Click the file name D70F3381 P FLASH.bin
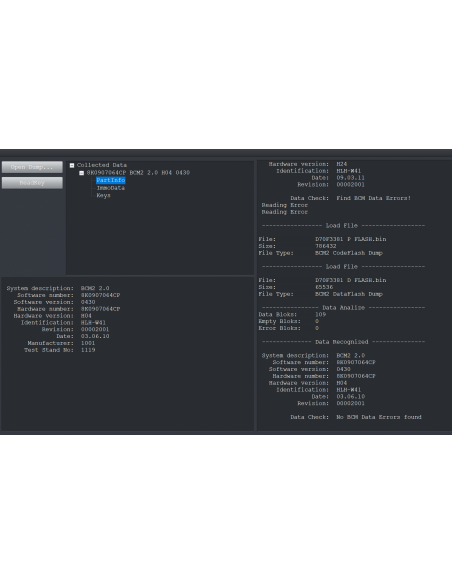Viewport: 452px width, 584px height. [350, 239]
